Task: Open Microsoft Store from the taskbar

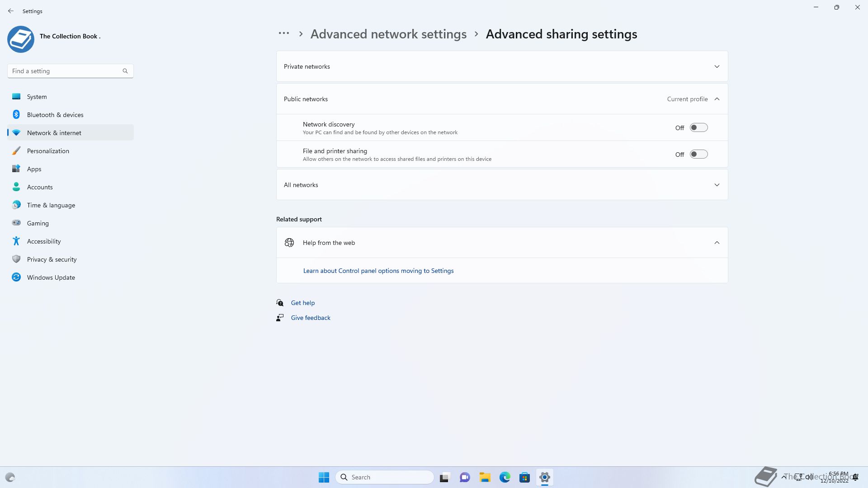Action: (x=524, y=477)
